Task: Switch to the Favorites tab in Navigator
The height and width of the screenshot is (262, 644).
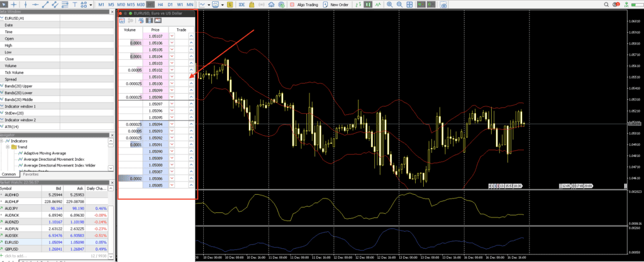Action: click(30, 174)
